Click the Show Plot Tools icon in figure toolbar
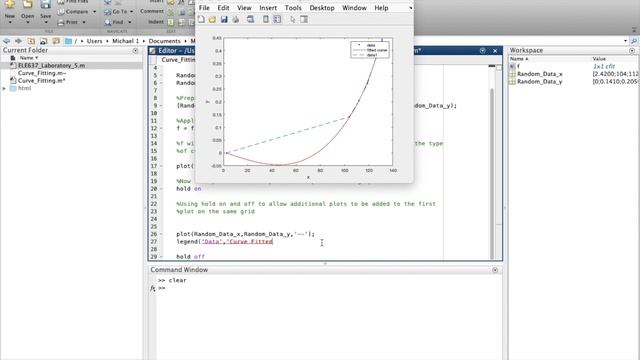The width and height of the screenshot is (640, 360). [x=304, y=19]
